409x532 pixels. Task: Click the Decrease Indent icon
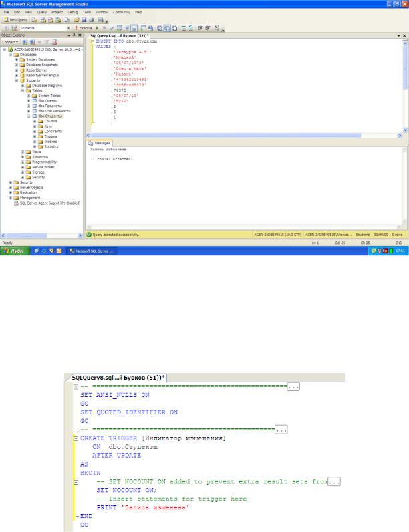[x=200, y=28]
